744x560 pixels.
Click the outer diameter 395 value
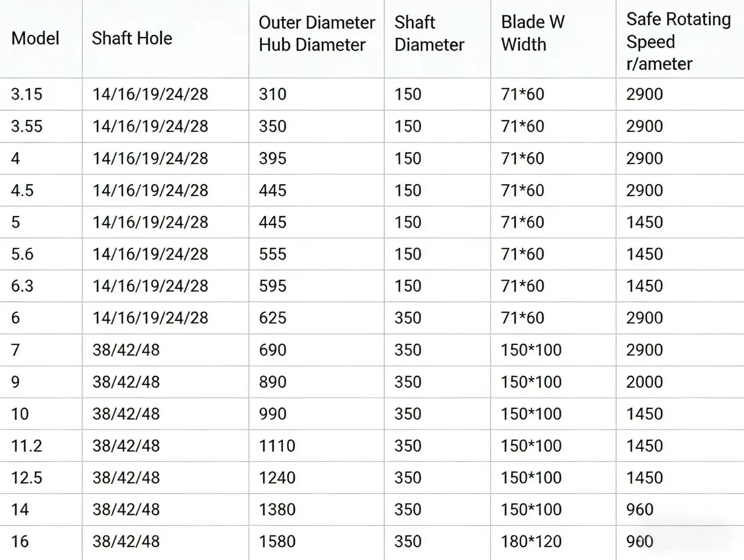tap(272, 158)
